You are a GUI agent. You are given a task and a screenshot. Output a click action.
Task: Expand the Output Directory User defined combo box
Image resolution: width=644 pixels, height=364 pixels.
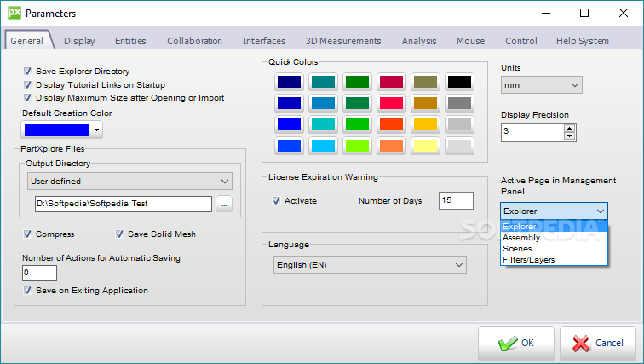coord(129,182)
